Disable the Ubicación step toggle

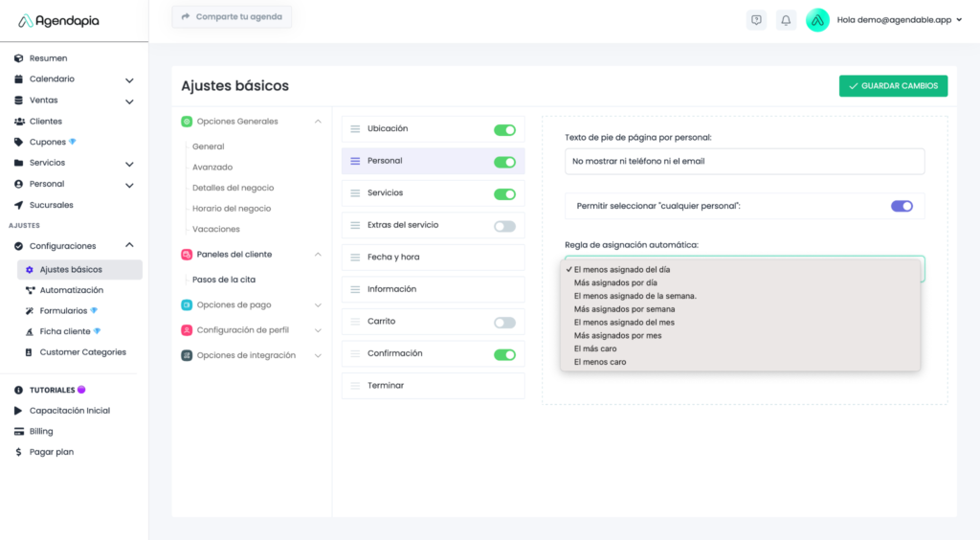[504, 130]
